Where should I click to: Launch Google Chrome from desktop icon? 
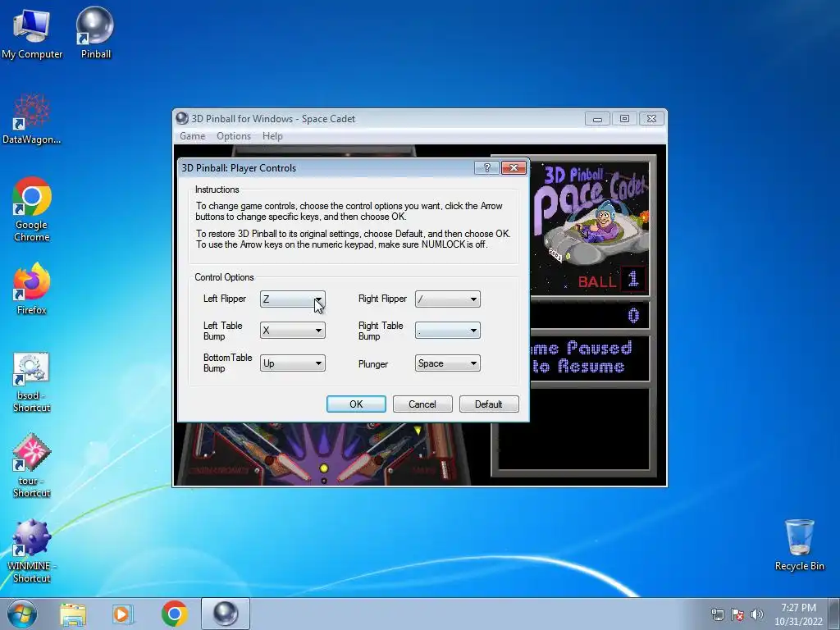(32, 209)
